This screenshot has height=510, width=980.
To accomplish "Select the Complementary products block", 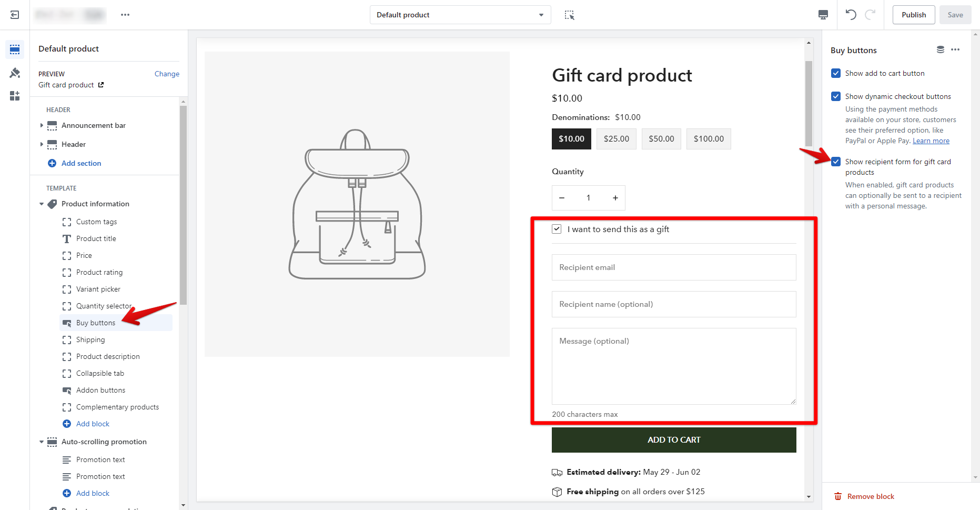I will (116, 407).
